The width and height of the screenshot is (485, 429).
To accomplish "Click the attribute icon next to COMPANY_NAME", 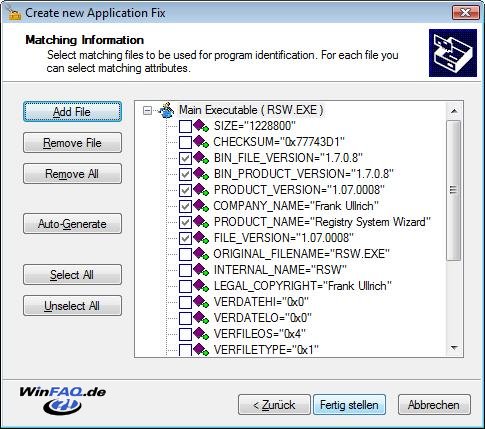I will (x=201, y=206).
